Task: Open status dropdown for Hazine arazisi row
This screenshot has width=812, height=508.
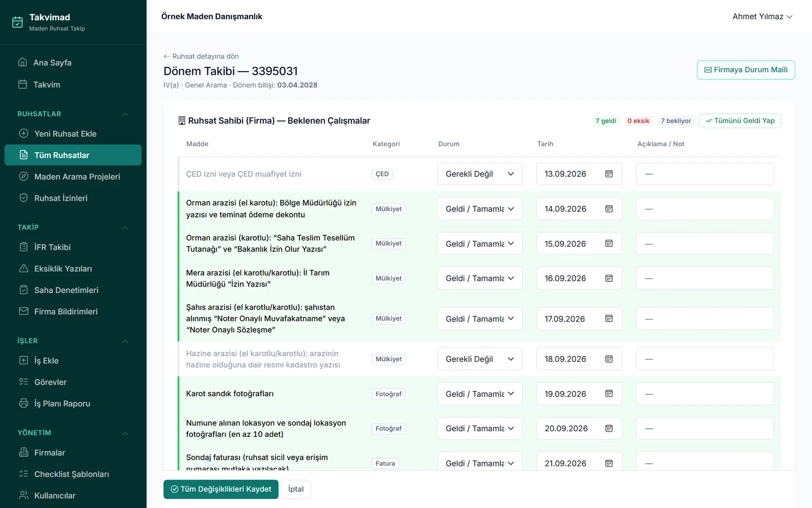Action: [x=480, y=359]
